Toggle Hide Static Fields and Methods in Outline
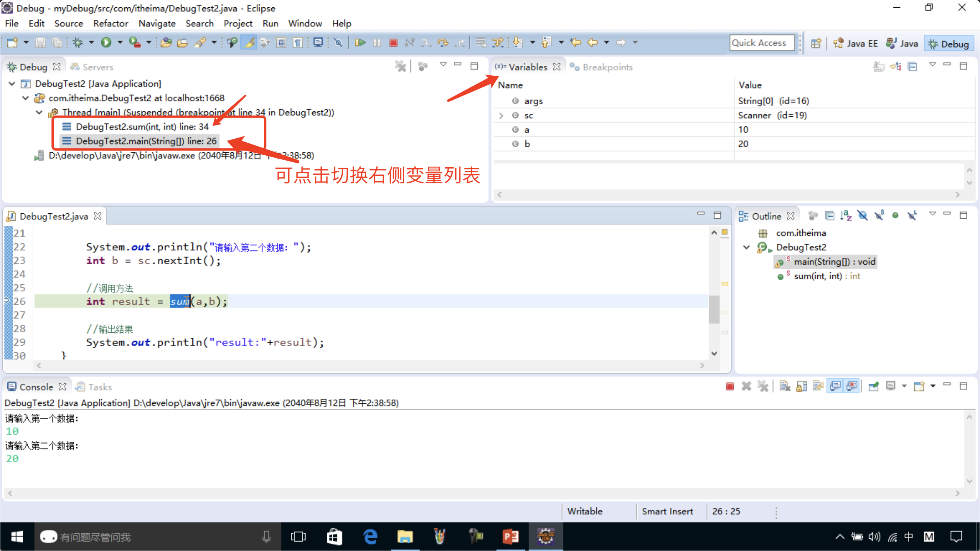This screenshot has height=551, width=980. (879, 215)
